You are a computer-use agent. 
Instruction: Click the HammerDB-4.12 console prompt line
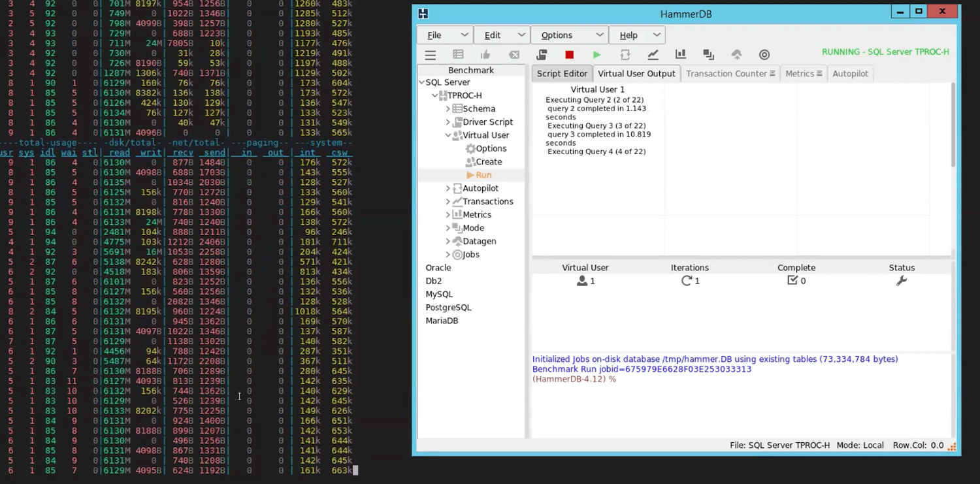[574, 379]
